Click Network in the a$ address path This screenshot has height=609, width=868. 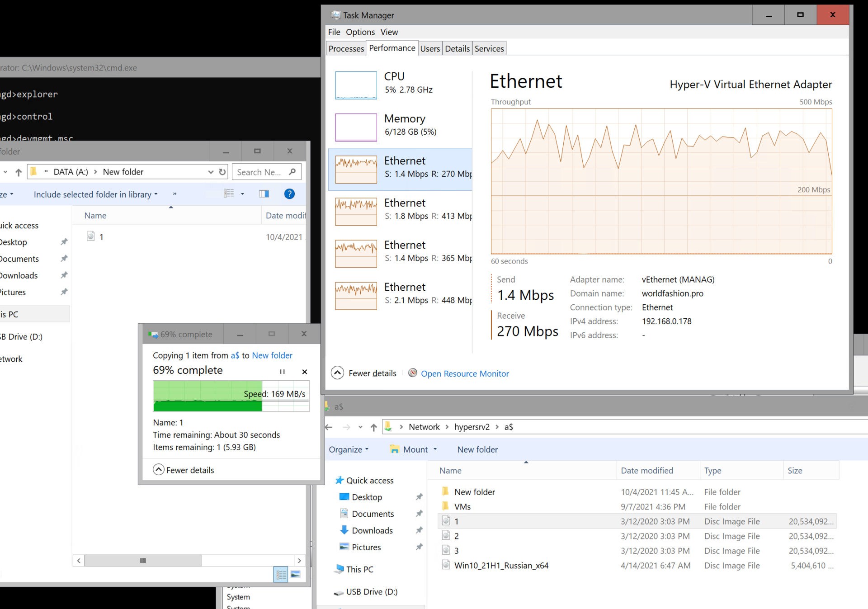point(424,427)
